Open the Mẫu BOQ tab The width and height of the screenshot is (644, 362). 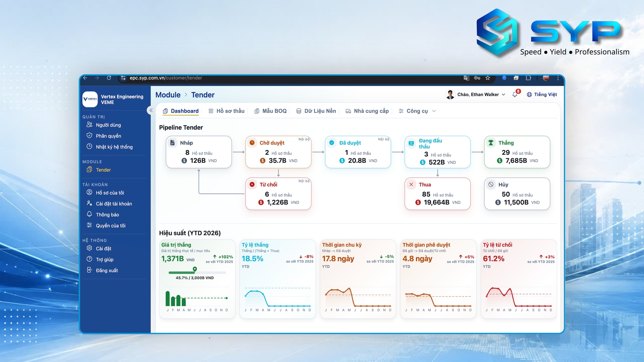271,111
